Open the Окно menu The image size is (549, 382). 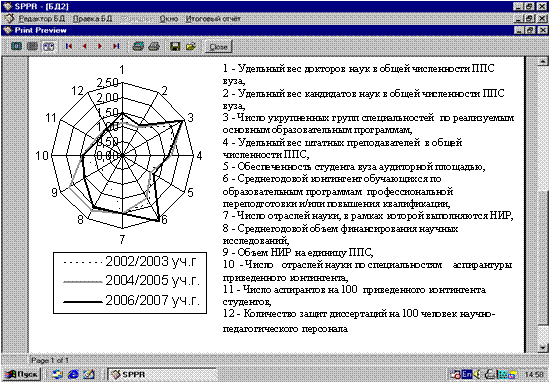(169, 19)
